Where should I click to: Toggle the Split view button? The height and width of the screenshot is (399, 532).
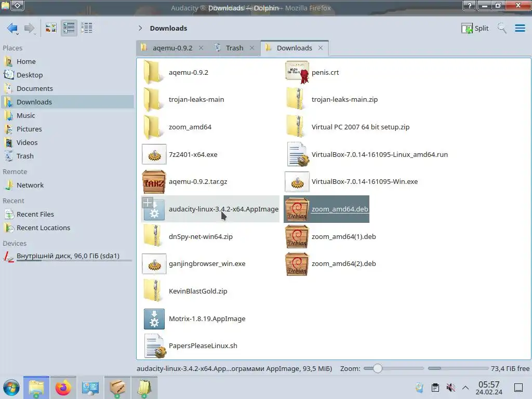475,28
